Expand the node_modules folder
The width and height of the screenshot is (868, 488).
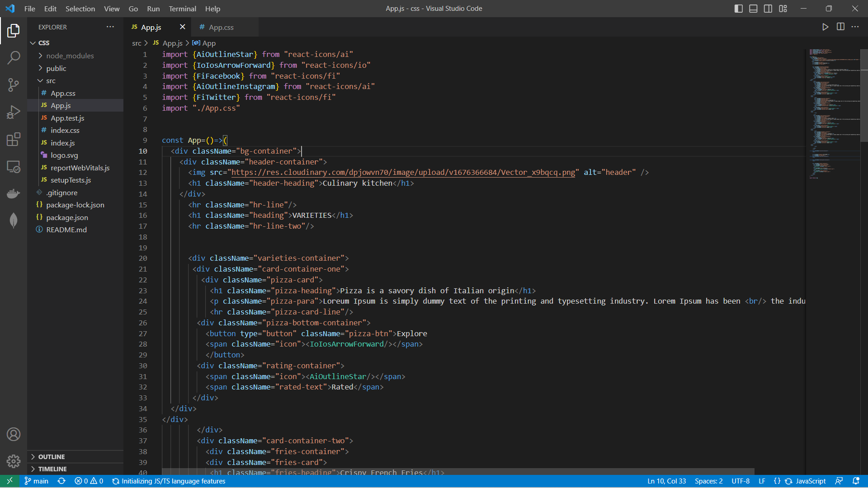click(x=70, y=56)
